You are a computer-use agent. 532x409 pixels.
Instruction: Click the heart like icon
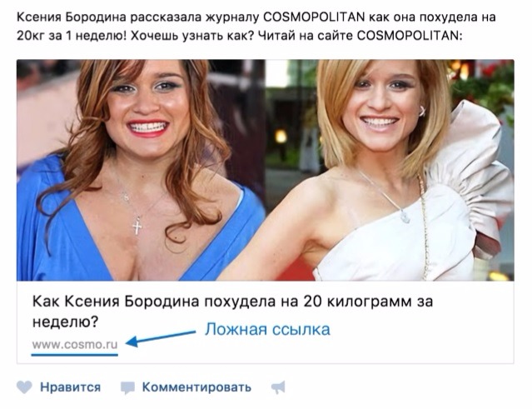(24, 387)
